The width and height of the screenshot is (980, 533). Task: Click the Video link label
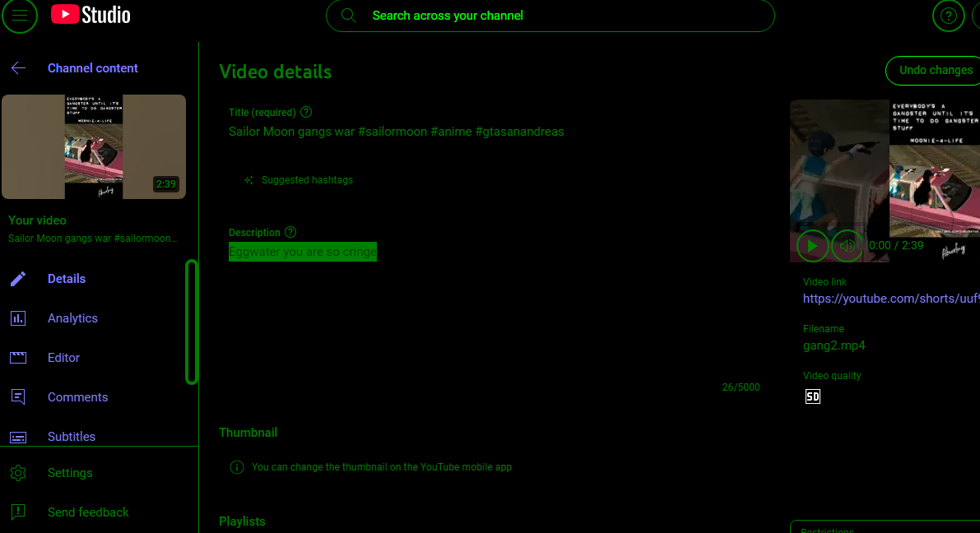(x=824, y=282)
